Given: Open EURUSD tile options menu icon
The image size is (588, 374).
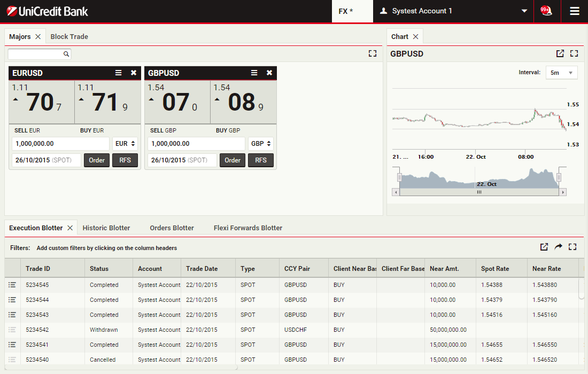Looking at the screenshot, I should [118, 73].
